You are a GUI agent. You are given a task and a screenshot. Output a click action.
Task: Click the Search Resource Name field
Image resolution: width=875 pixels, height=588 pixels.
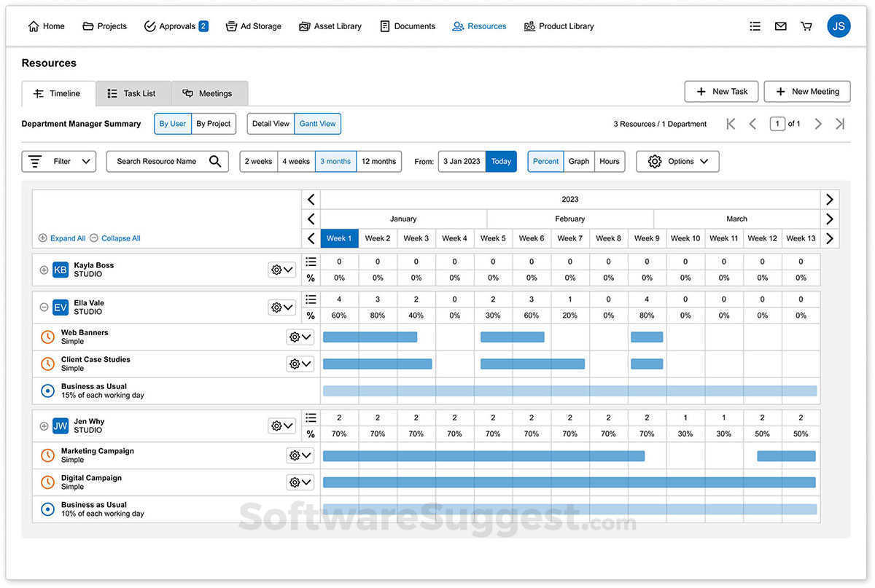tap(157, 161)
